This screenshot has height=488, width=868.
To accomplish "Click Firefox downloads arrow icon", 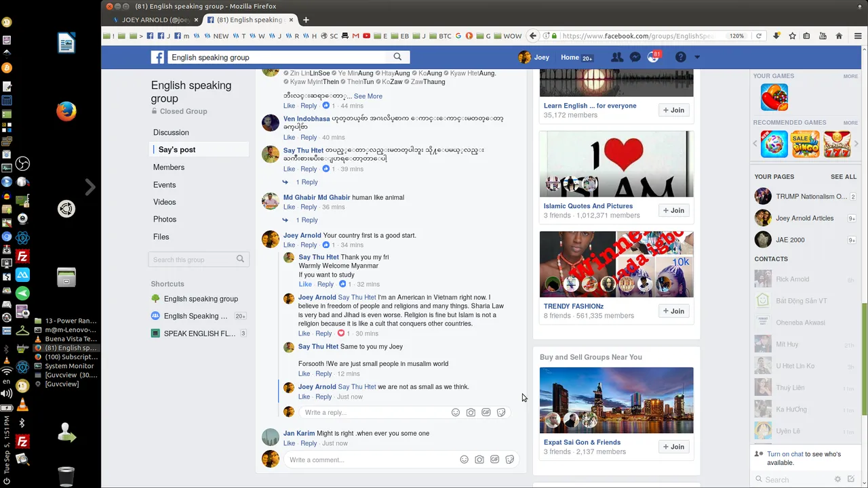I will (776, 36).
